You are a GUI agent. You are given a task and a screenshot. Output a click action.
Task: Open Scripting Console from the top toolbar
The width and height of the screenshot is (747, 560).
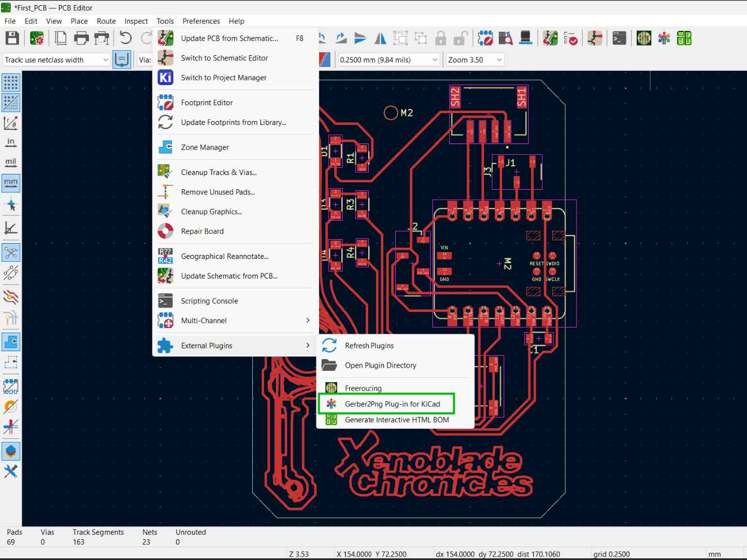(x=619, y=38)
